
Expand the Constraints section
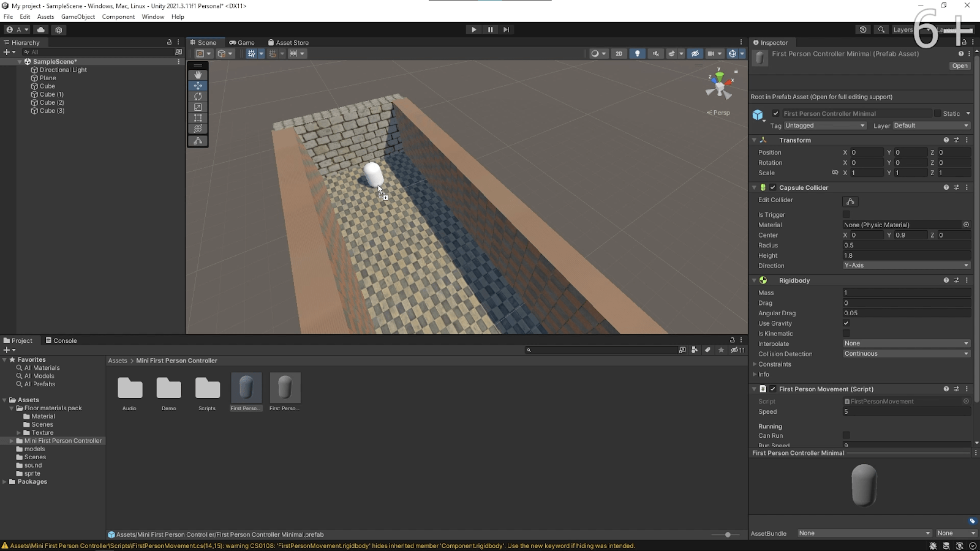pyautogui.click(x=774, y=364)
